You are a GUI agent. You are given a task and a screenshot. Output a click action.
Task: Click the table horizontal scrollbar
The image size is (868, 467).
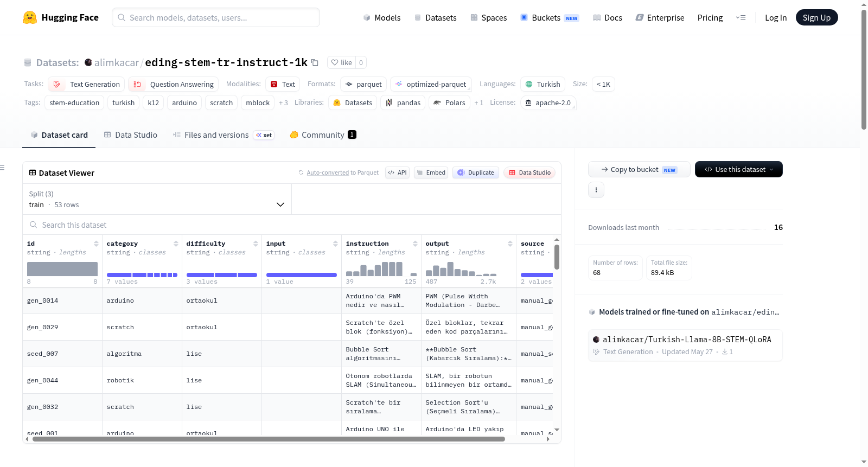(x=269, y=439)
